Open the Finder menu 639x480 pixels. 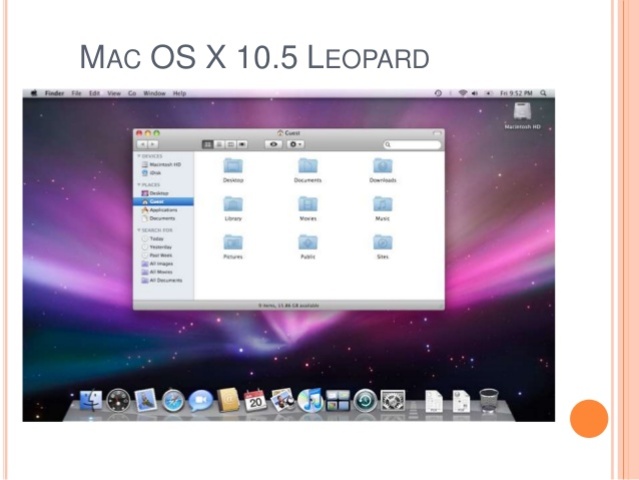click(54, 93)
